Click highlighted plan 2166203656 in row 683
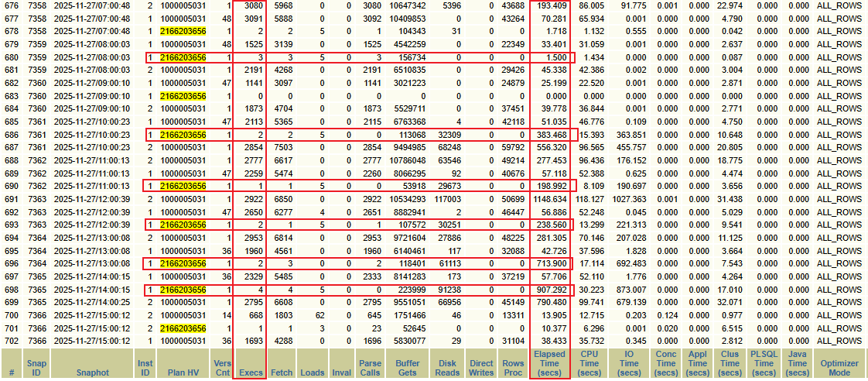 (183, 96)
